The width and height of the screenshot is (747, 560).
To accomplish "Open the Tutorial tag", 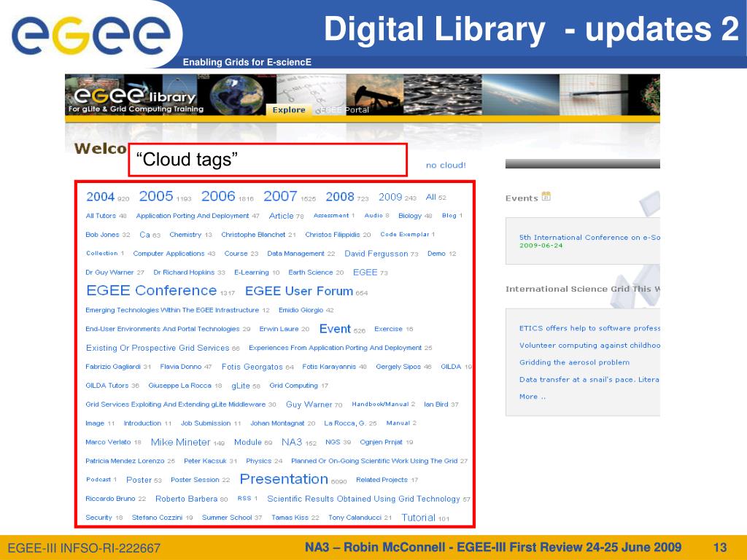I will click(418, 518).
